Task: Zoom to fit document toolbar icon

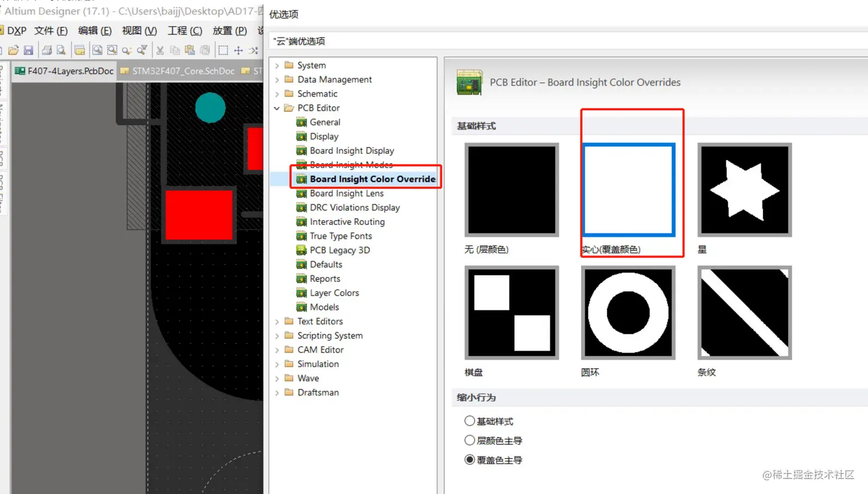Action: pos(98,50)
